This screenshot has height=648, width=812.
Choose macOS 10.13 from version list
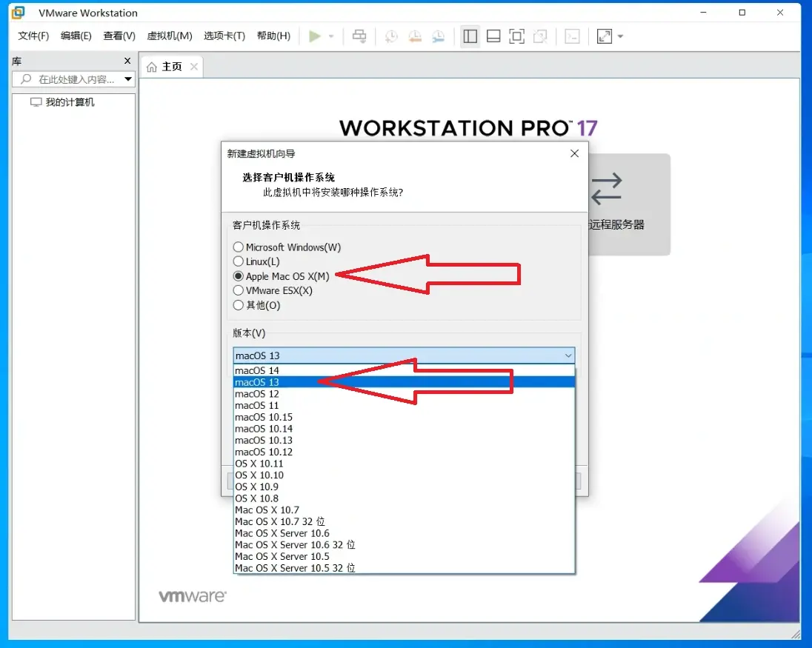(x=404, y=441)
